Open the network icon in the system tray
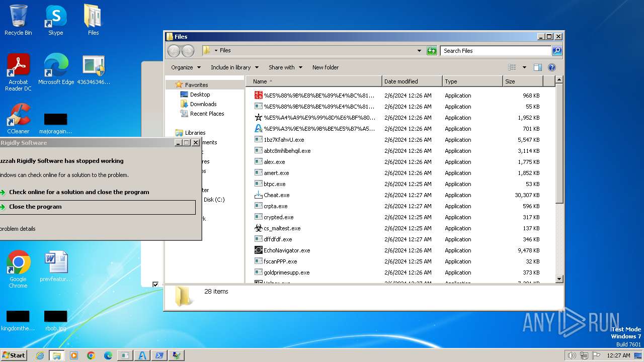Screen dimensions: 644x362 coord(584,355)
